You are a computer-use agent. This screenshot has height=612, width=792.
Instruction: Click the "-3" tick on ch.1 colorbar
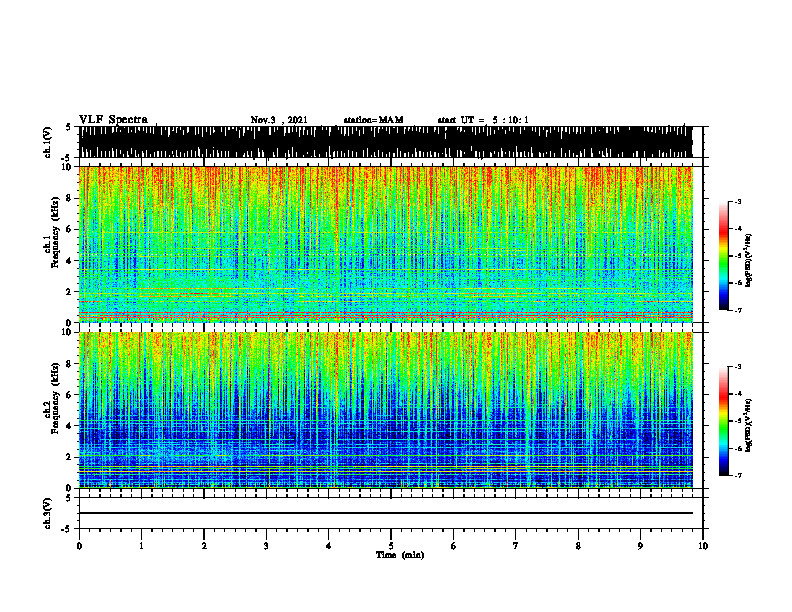tap(737, 201)
